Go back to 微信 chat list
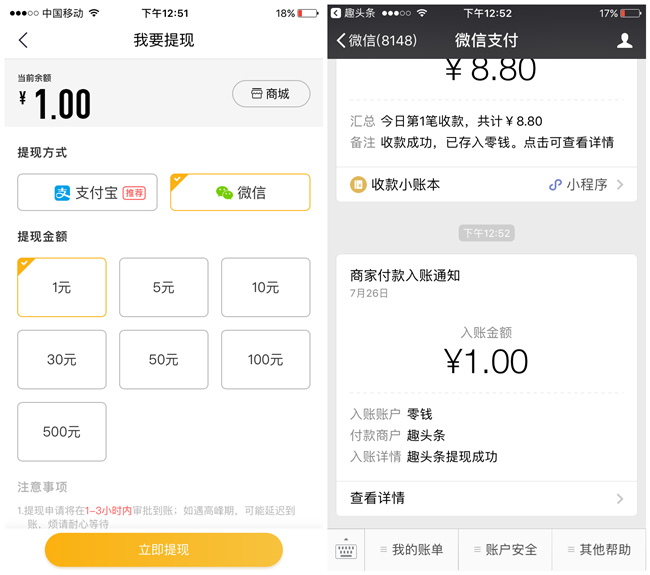Image resolution: width=650 pixels, height=575 pixels. [x=377, y=41]
